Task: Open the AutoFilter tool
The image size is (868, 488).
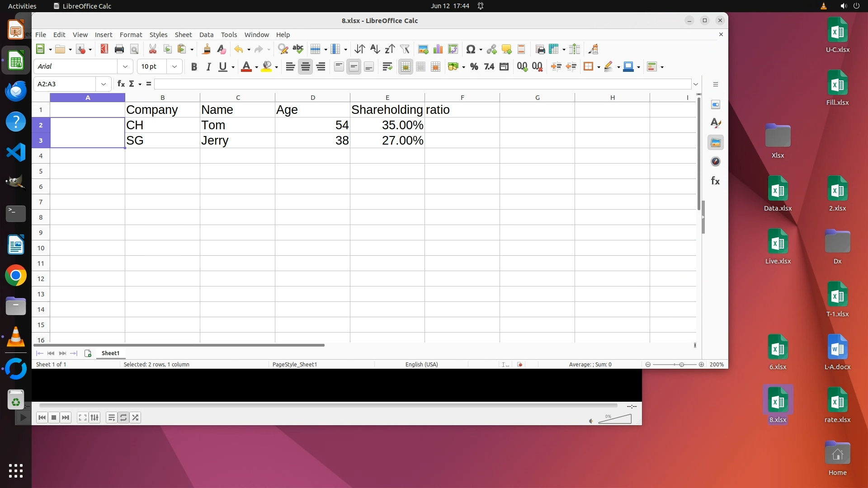Action: [405, 49]
